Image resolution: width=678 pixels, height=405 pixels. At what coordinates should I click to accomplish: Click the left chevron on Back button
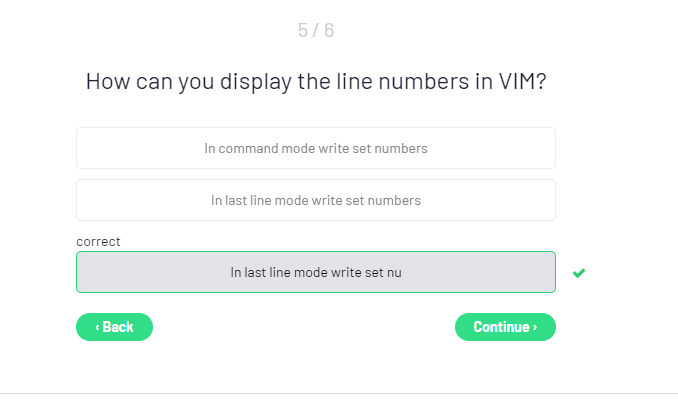tap(97, 327)
